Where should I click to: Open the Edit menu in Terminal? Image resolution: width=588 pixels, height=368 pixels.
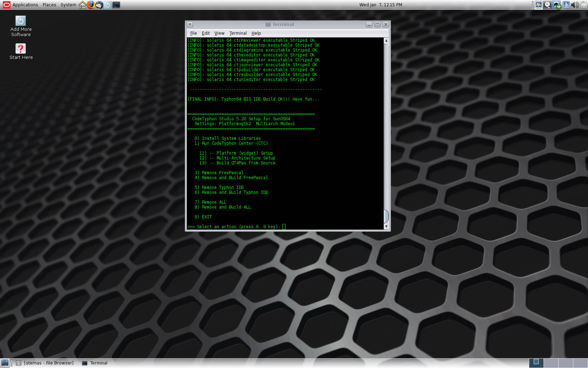coord(206,33)
